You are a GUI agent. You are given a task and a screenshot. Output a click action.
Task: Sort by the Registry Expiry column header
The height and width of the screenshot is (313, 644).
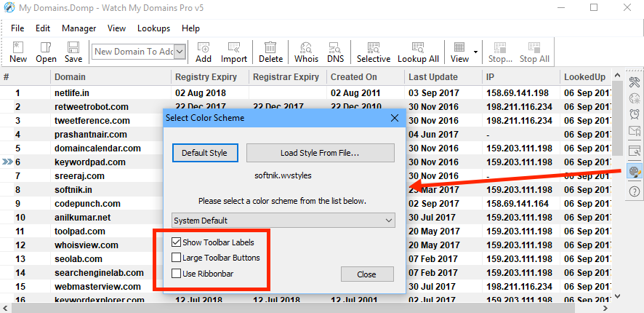click(x=210, y=77)
